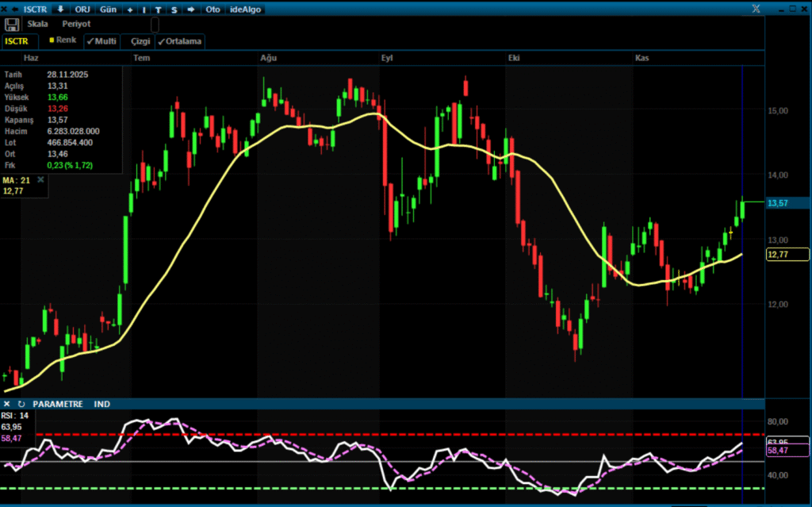
Task: Remove the MA 21 indicator with X
Action: [40, 180]
